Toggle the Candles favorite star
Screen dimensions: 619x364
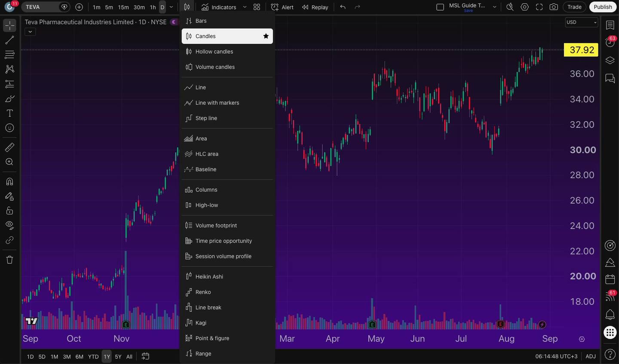point(266,36)
